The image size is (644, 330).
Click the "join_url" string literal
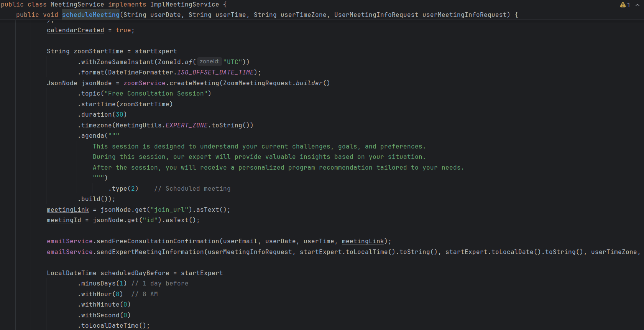click(x=171, y=210)
